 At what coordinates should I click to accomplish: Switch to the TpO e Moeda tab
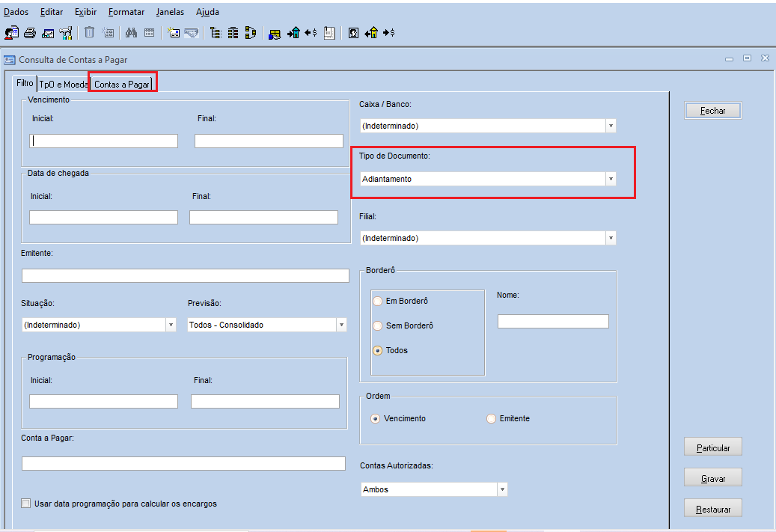[x=64, y=85]
